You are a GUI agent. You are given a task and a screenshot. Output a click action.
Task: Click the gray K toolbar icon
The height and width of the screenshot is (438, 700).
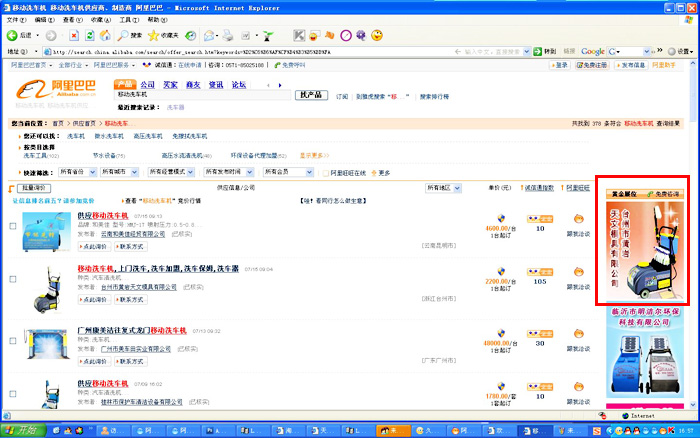[299, 35]
